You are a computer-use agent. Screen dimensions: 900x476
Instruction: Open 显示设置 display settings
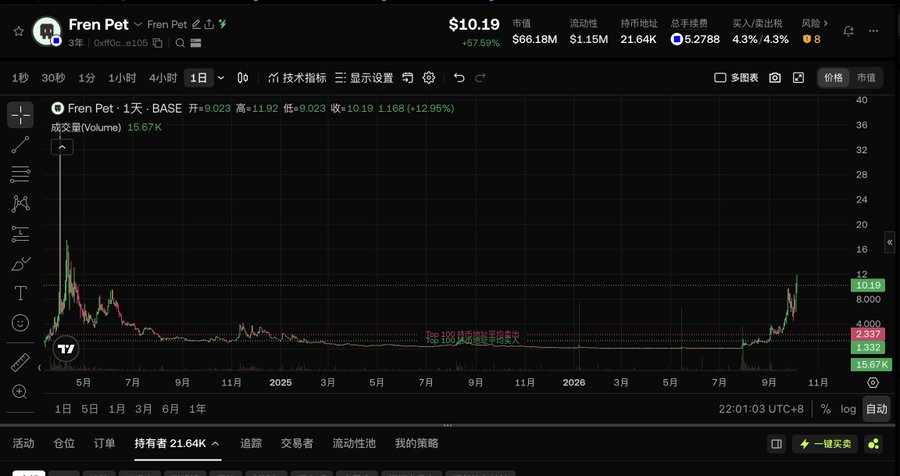point(364,78)
